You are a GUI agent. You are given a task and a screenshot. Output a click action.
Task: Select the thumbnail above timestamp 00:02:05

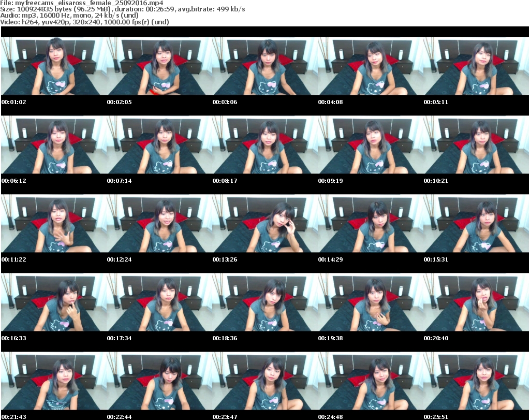159,66
